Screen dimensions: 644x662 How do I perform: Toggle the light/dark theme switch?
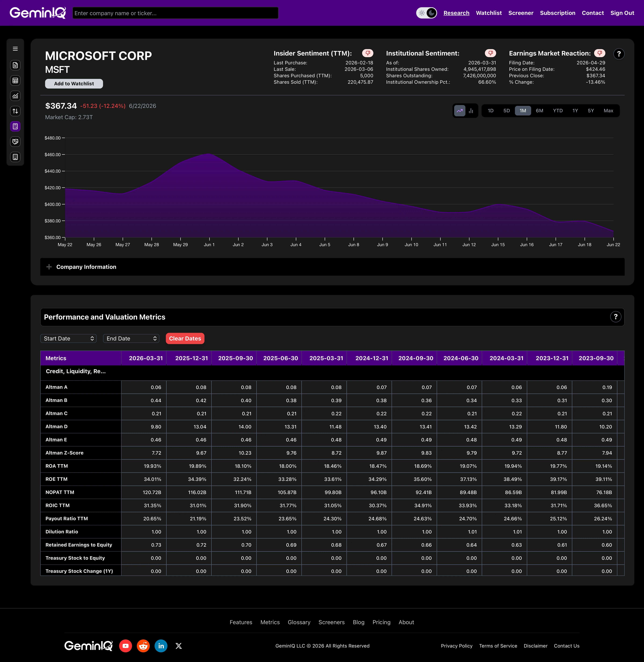pyautogui.click(x=427, y=13)
